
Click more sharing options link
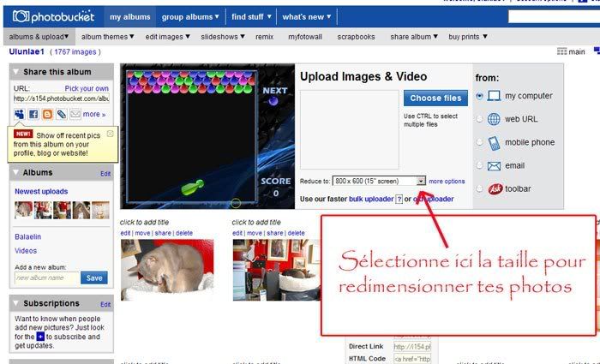(x=94, y=114)
